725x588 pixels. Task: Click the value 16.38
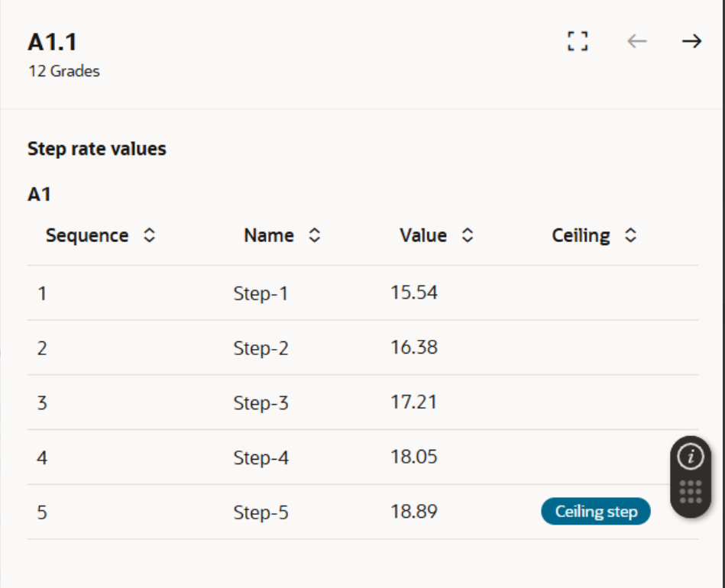tap(414, 347)
